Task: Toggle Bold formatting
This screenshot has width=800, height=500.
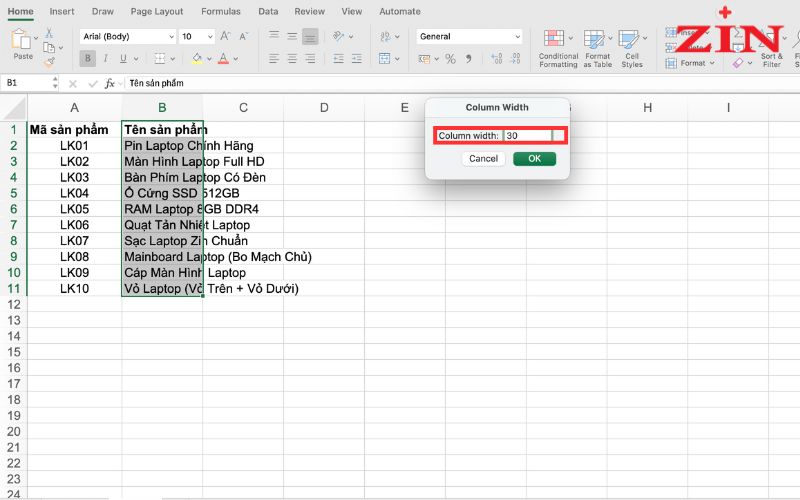Action: click(88, 59)
